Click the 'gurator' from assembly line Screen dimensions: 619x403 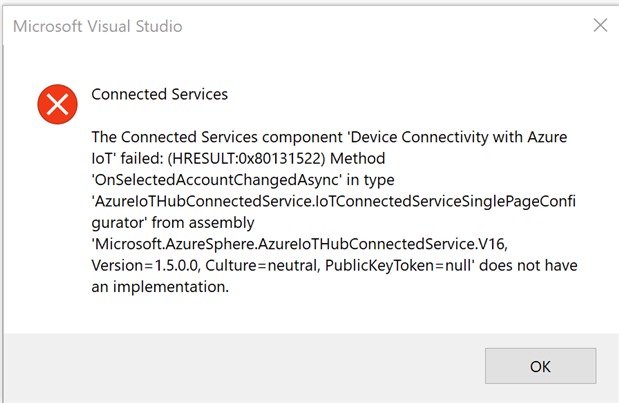point(173,223)
